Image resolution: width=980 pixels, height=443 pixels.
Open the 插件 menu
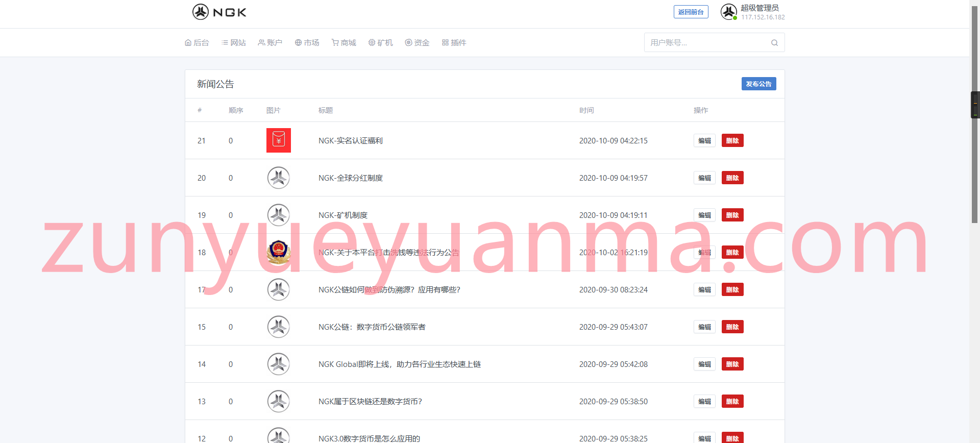(454, 43)
